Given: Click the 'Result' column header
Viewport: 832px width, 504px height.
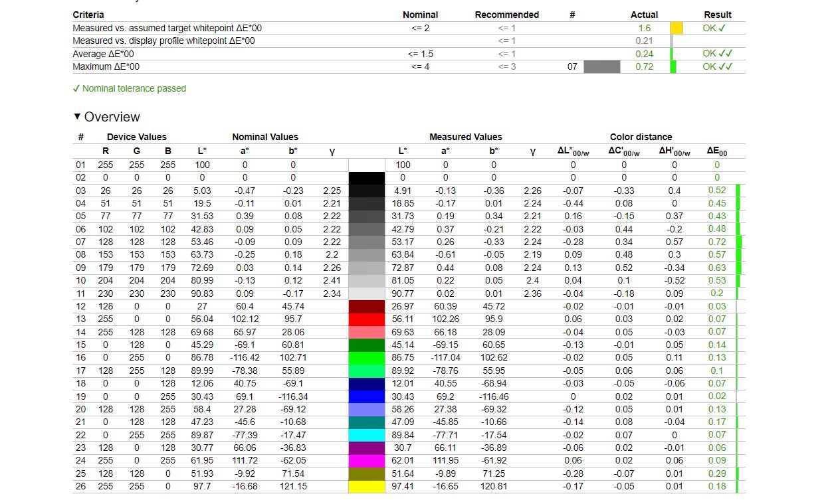Looking at the screenshot, I should 718,15.
